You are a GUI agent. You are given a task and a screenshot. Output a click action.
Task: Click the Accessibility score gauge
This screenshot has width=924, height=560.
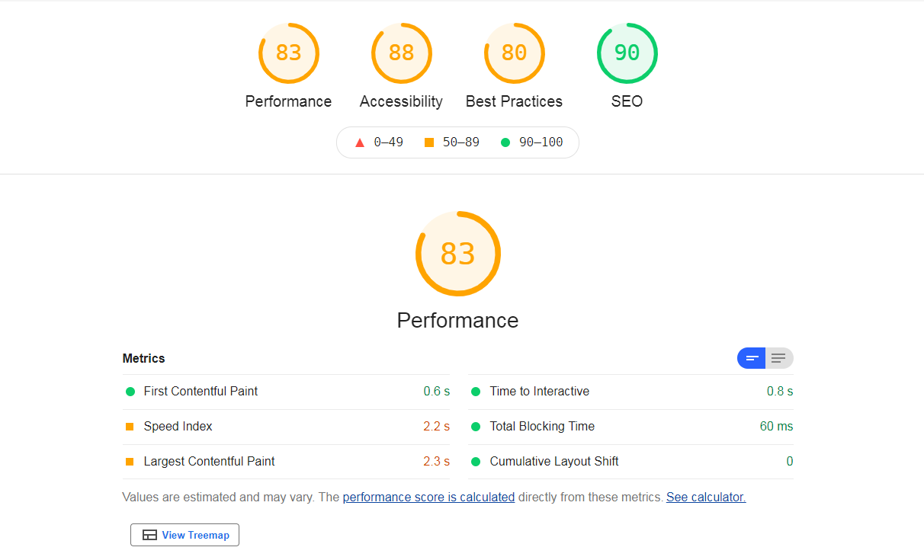(401, 53)
